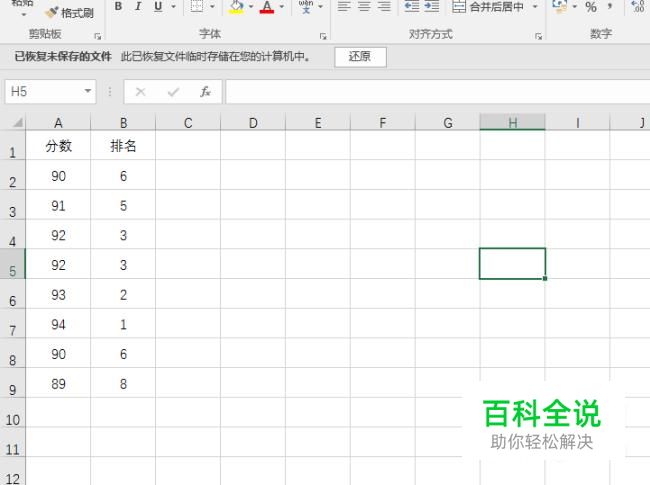Open the borders dropdown arrow
This screenshot has width=650, height=485.
point(212,7)
